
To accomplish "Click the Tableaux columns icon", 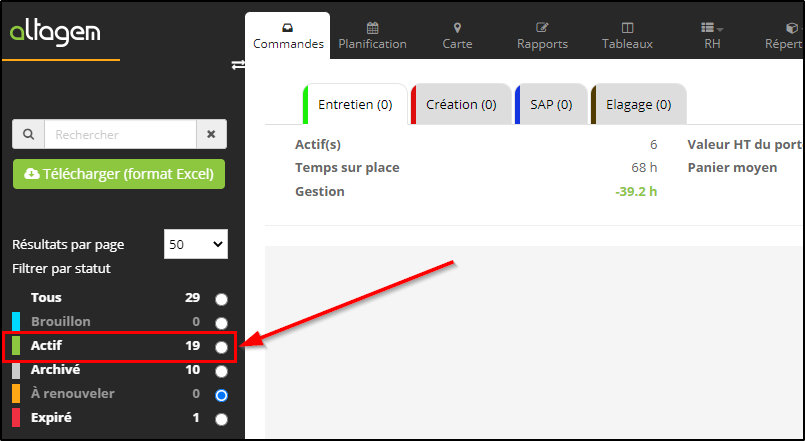I will coord(627,27).
